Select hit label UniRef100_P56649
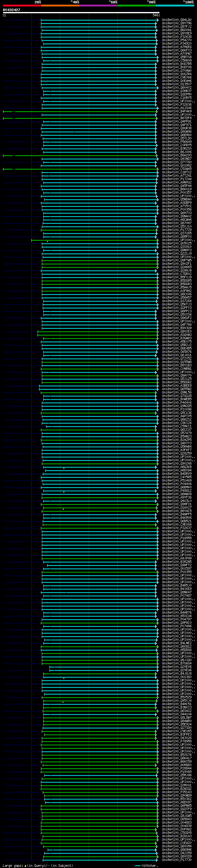This screenshot has width=197, height=868. tap(176, 142)
